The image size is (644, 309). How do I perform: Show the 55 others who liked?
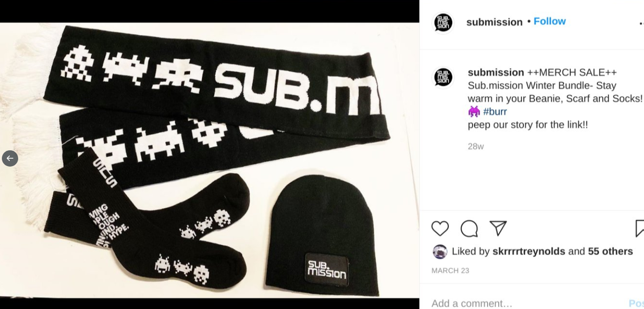[x=610, y=251]
